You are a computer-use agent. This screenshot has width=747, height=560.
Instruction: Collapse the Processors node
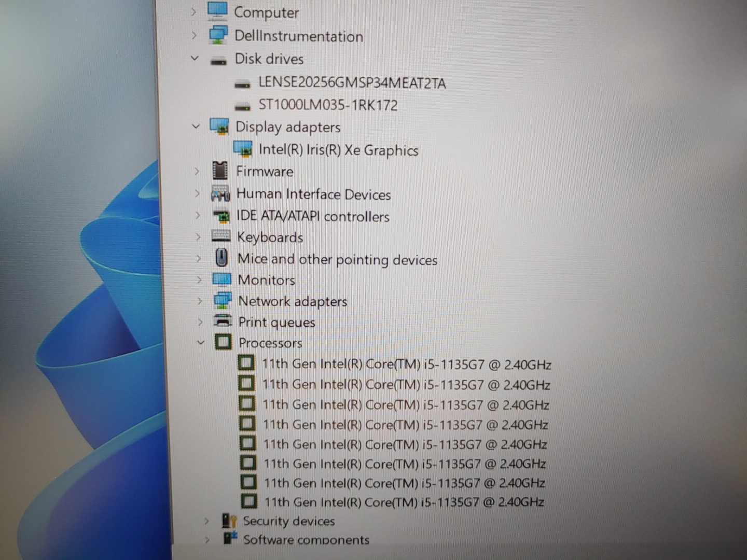point(201,342)
